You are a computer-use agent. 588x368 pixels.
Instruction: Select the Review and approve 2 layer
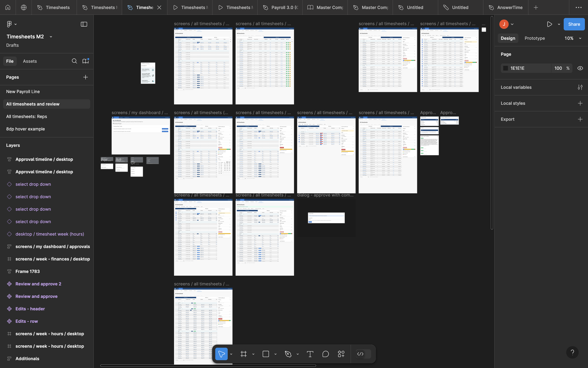pyautogui.click(x=38, y=284)
